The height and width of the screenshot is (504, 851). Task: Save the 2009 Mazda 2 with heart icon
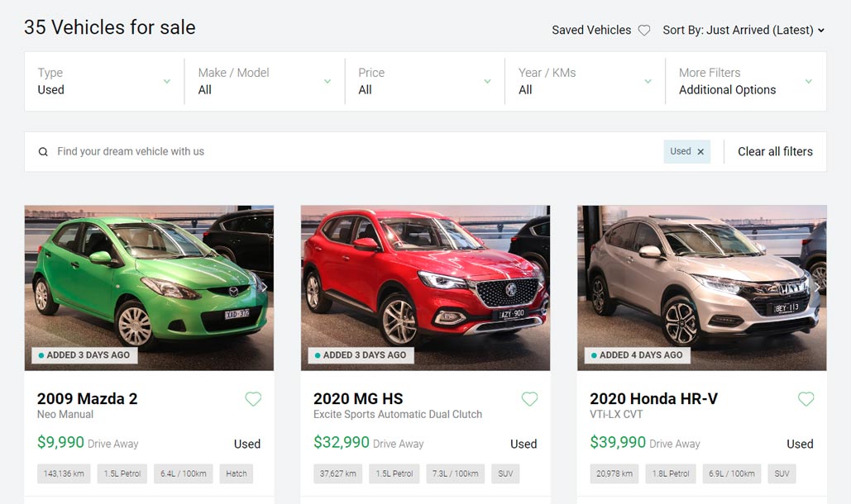253,399
